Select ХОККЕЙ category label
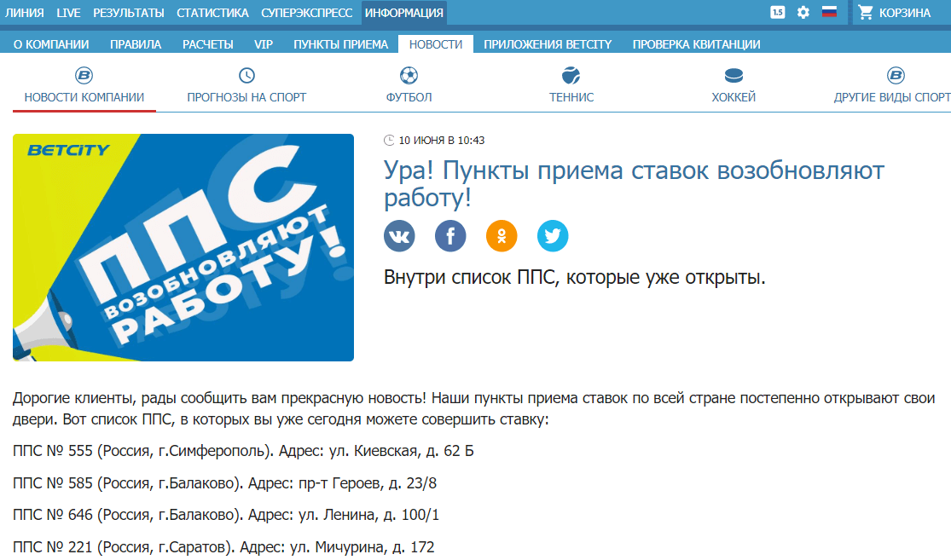This screenshot has height=560, width=951. 734,97
